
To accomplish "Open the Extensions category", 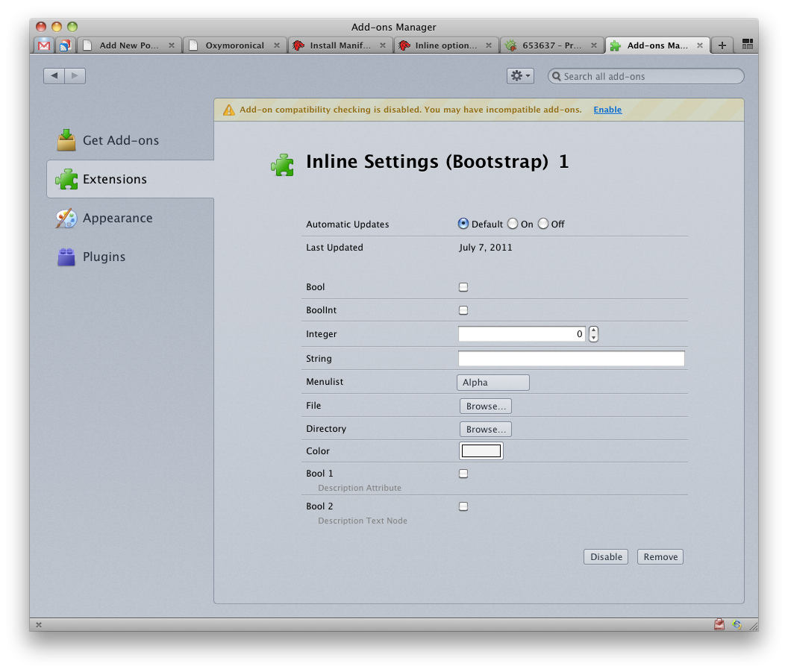I will 130,179.
